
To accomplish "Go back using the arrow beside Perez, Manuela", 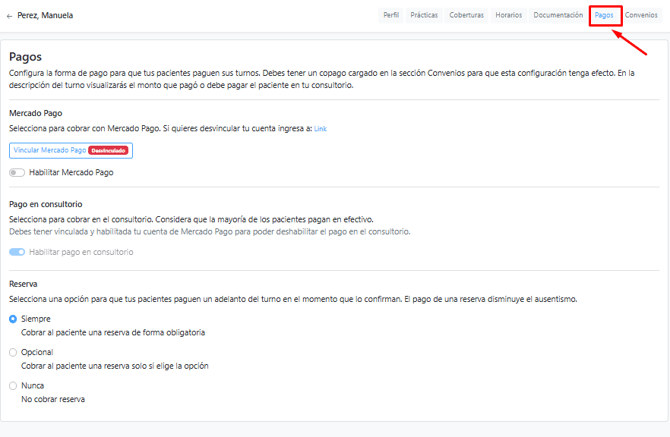I will tap(9, 16).
